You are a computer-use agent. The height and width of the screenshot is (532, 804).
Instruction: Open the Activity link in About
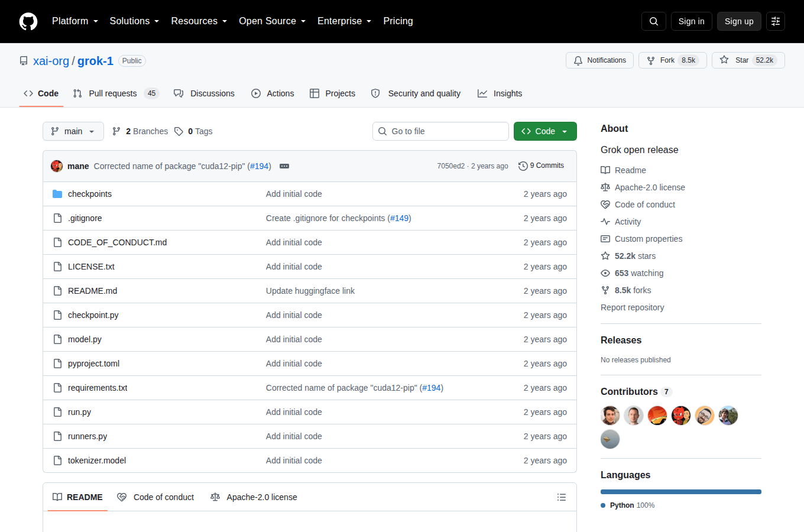(621, 222)
